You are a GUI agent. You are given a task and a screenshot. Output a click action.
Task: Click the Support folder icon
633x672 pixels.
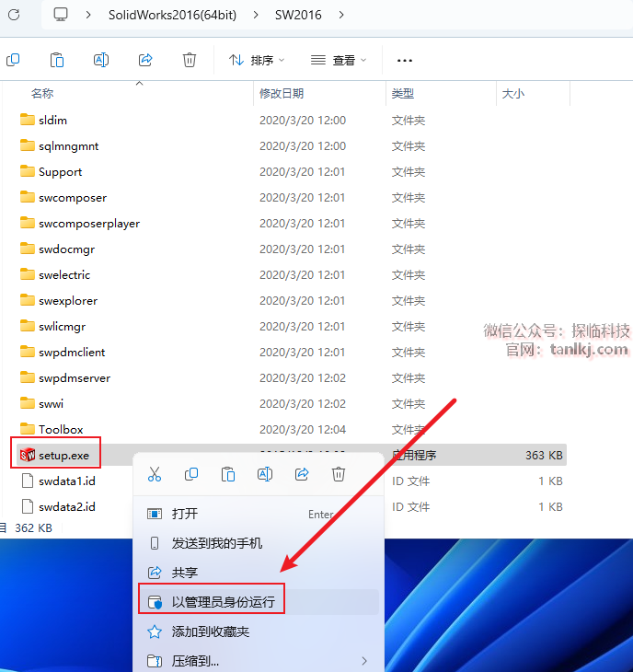pos(28,171)
